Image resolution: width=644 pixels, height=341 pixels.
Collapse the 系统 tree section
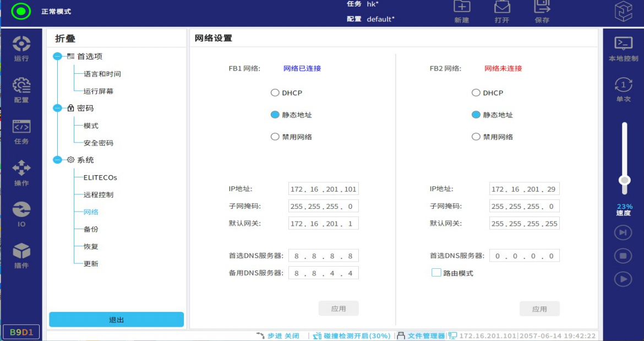click(x=58, y=160)
